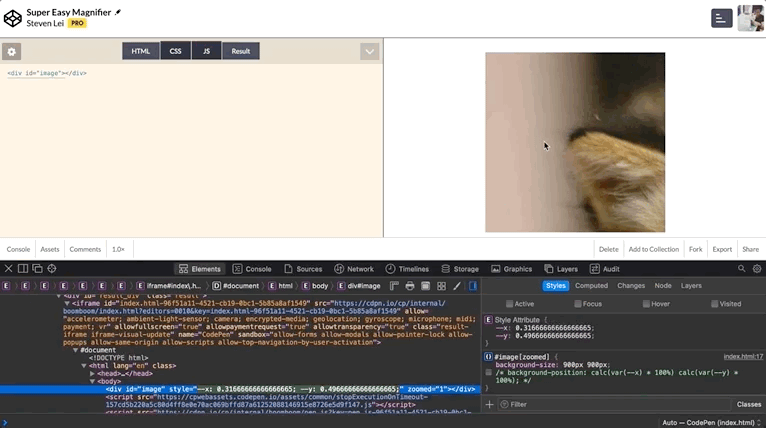This screenshot has width=766, height=428.
Task: Select the Node sidebar tab
Action: (663, 286)
